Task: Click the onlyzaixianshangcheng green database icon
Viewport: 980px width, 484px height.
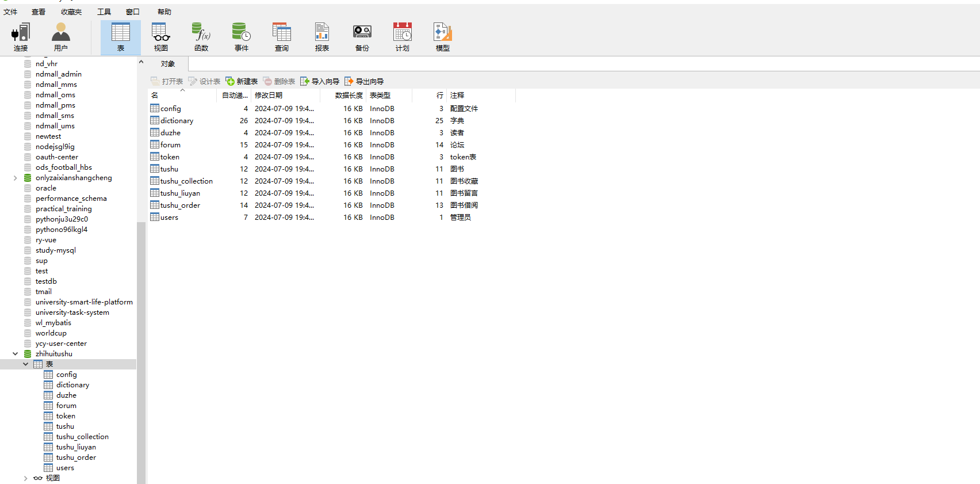Action: tap(28, 178)
